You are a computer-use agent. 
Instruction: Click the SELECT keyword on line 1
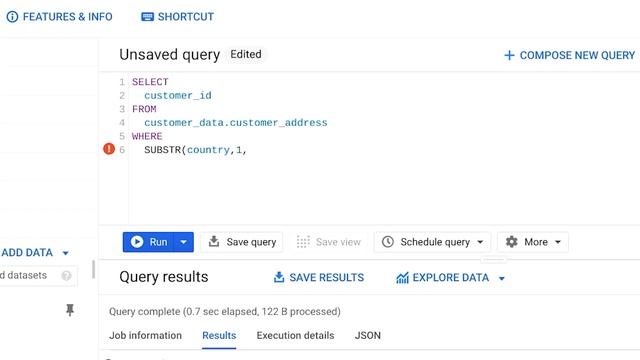pos(150,82)
